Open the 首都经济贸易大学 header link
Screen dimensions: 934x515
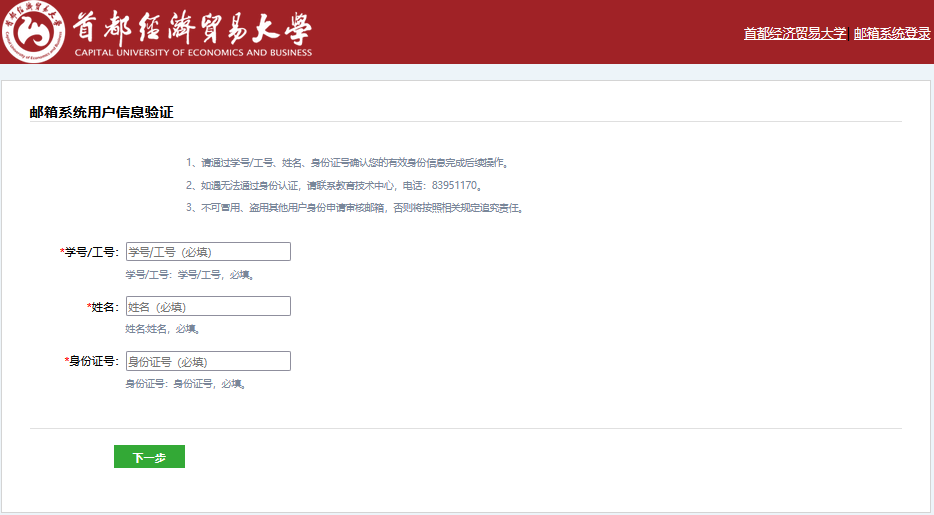794,33
